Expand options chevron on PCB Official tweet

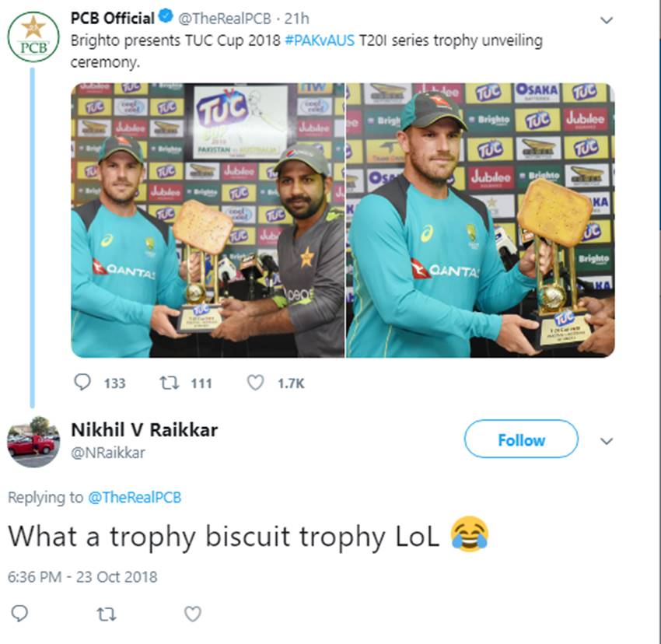(607, 20)
